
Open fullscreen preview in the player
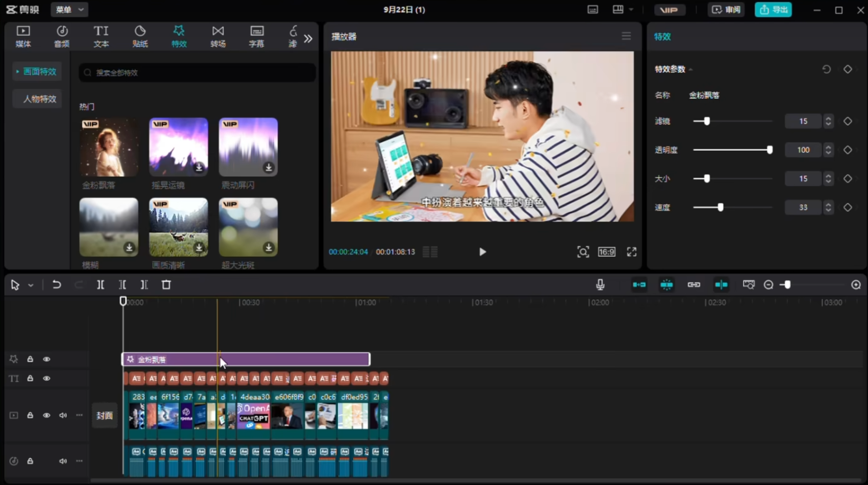pos(631,252)
